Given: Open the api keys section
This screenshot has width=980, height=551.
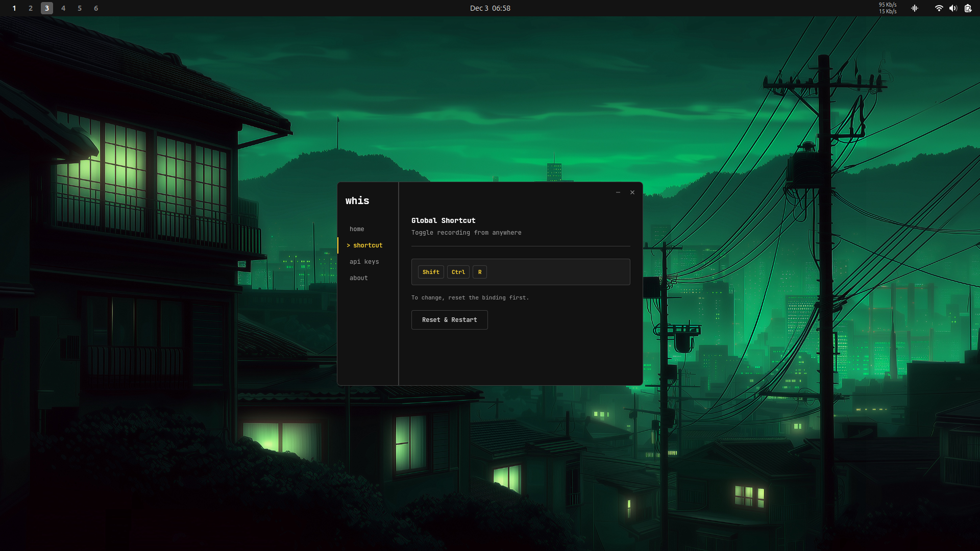Looking at the screenshot, I should (x=364, y=261).
